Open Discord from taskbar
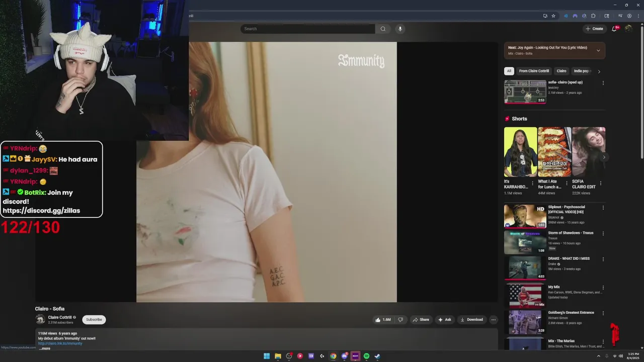 click(345, 356)
